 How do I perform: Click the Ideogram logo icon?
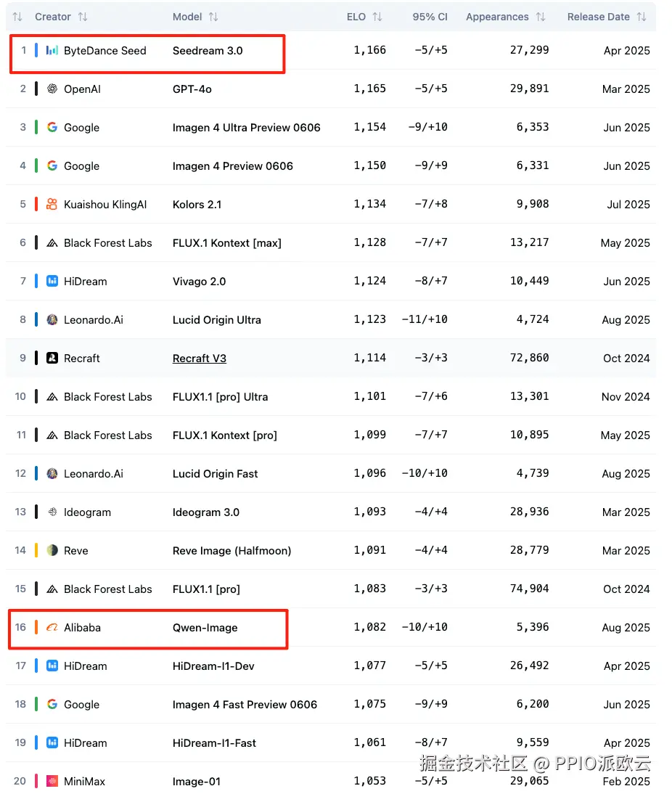coord(52,512)
